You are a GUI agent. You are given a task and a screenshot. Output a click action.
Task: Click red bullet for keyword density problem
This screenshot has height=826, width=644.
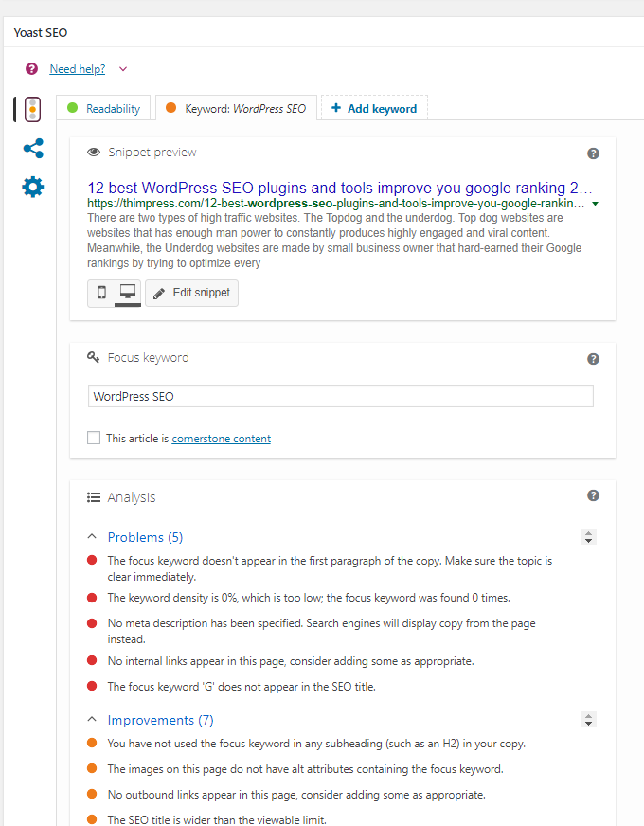pos(92,598)
